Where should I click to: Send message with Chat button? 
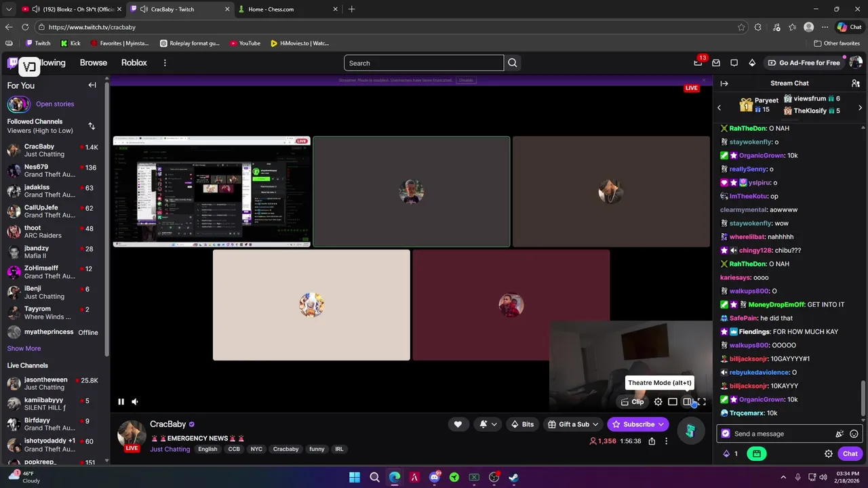(850, 453)
